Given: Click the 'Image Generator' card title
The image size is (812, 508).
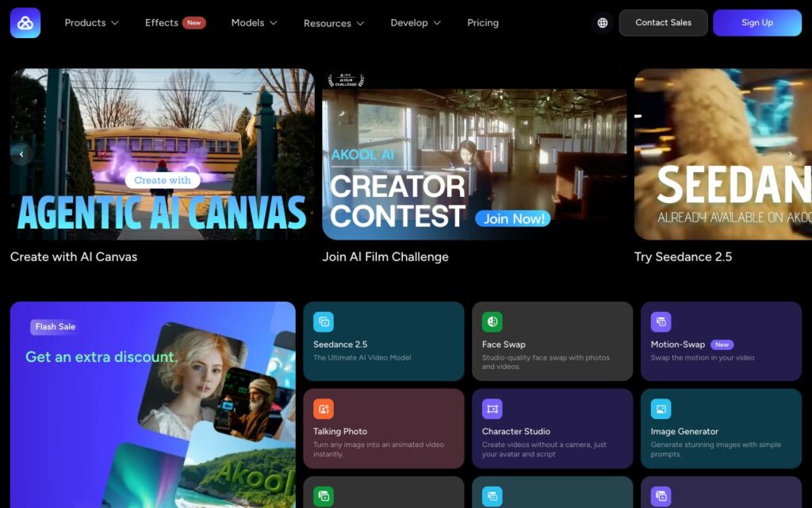Looking at the screenshot, I should click(x=684, y=431).
